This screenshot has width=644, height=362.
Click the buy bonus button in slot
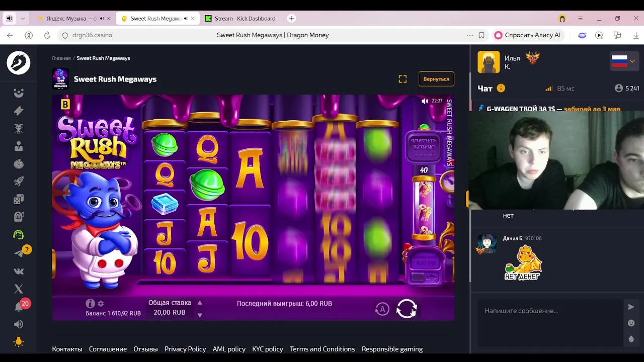pos(424,147)
